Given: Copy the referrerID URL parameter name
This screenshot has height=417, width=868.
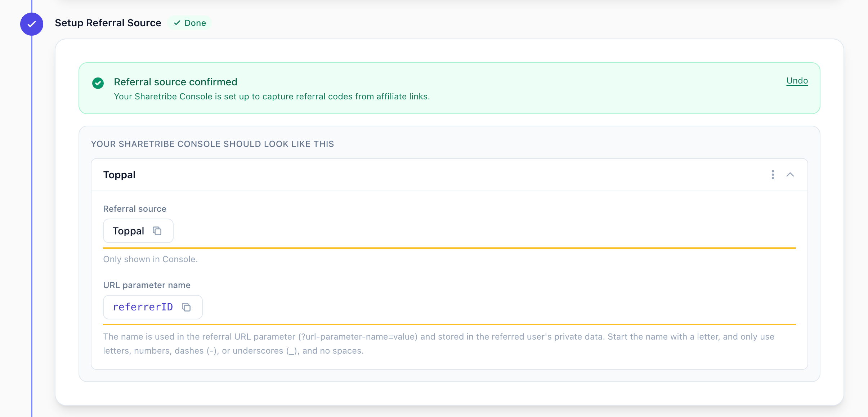Looking at the screenshot, I should 186,307.
